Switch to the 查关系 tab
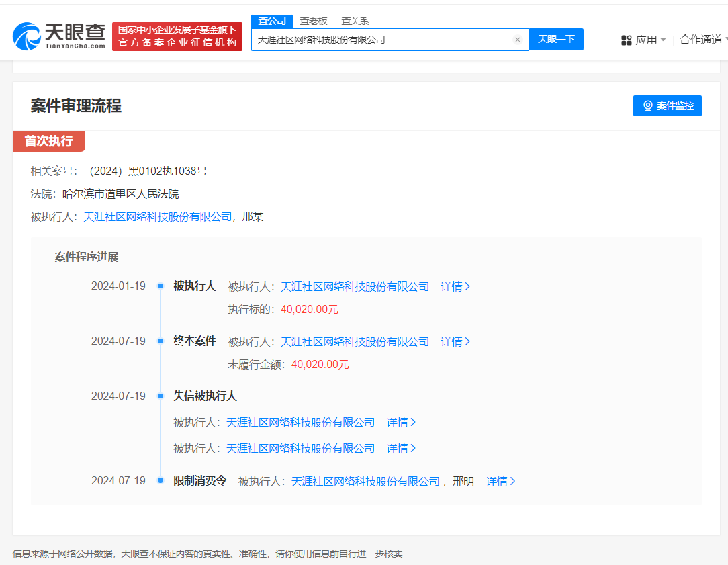 tap(355, 21)
